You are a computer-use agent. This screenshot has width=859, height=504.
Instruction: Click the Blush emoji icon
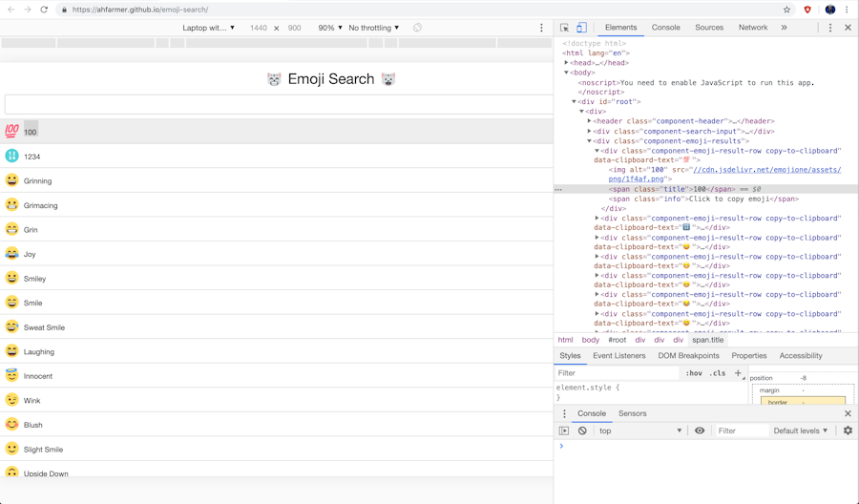[12, 424]
